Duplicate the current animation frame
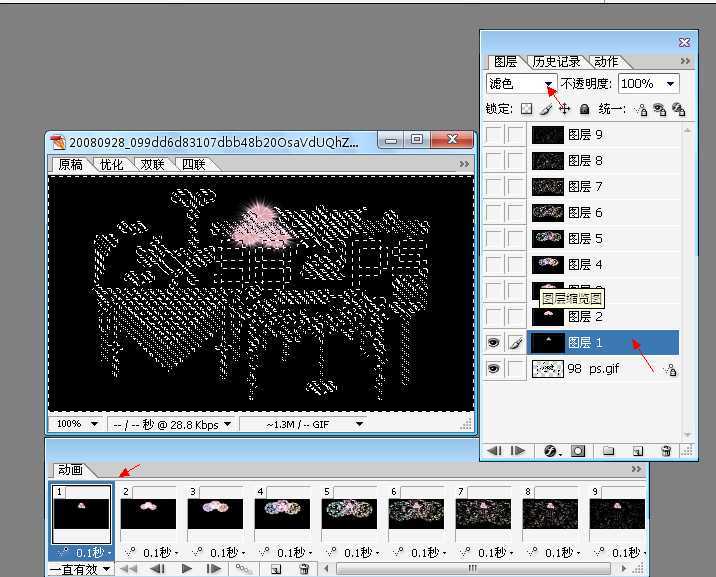This screenshot has width=716, height=577. pos(275,569)
